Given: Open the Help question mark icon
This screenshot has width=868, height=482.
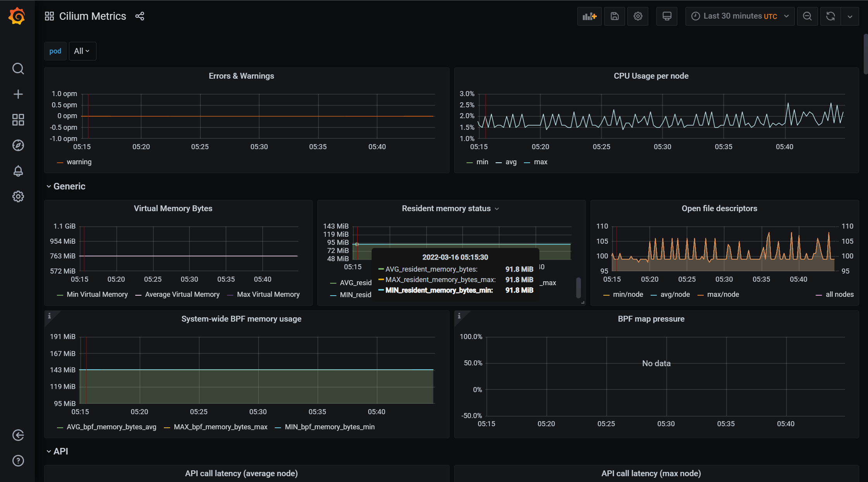Looking at the screenshot, I should coord(18,461).
